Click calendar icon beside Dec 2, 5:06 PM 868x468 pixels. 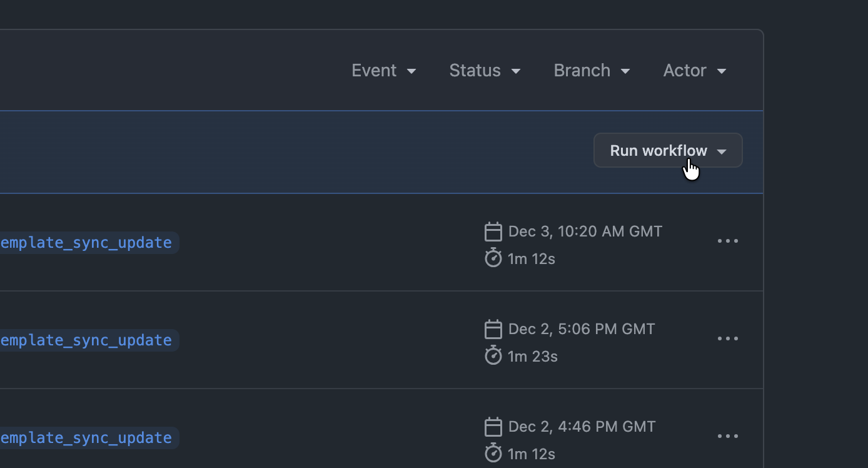tap(493, 329)
